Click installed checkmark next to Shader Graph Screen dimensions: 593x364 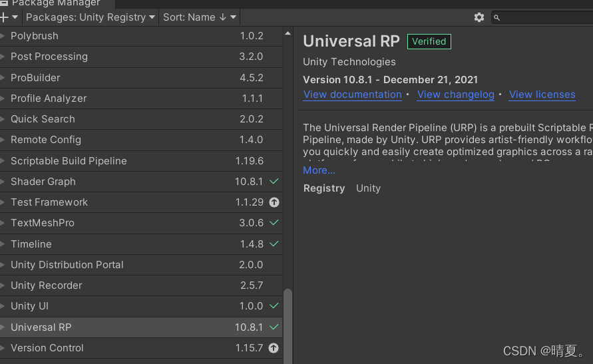tap(274, 182)
